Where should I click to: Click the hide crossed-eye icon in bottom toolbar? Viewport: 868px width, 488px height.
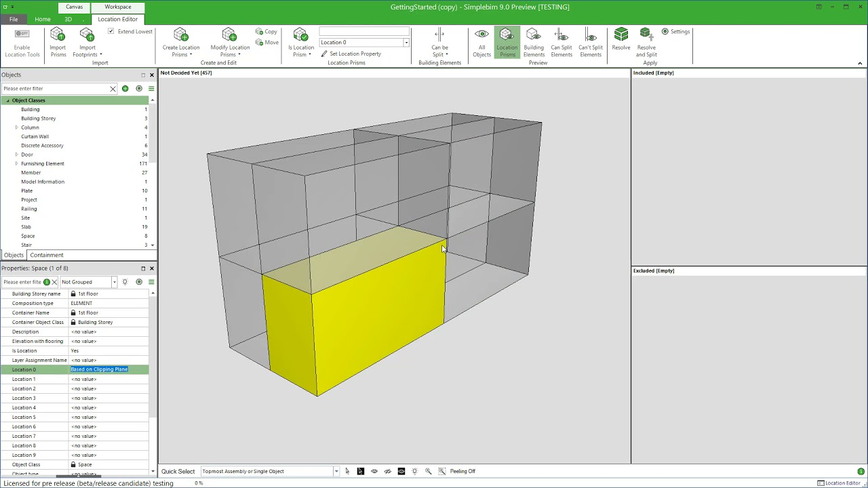tap(387, 471)
